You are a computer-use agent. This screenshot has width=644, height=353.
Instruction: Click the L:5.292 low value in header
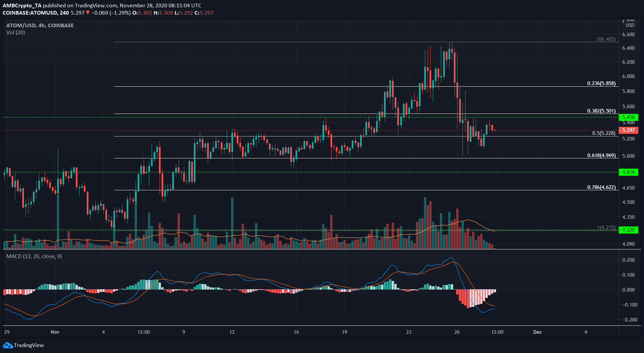coord(184,13)
